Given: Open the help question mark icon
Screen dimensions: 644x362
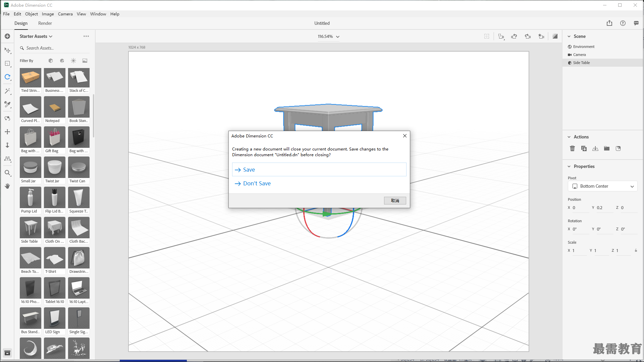Looking at the screenshot, I should point(623,23).
